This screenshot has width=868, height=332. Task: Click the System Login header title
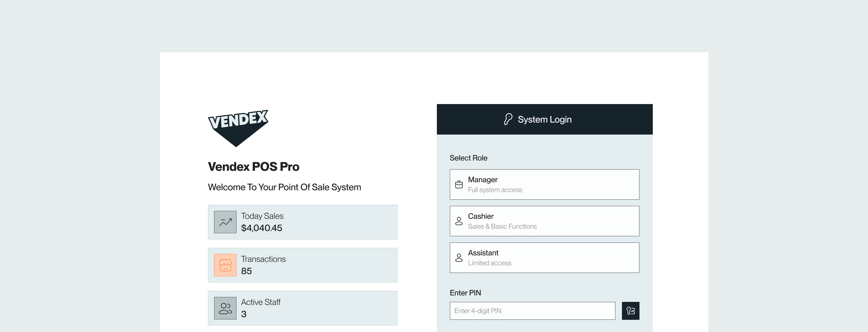[x=544, y=119]
